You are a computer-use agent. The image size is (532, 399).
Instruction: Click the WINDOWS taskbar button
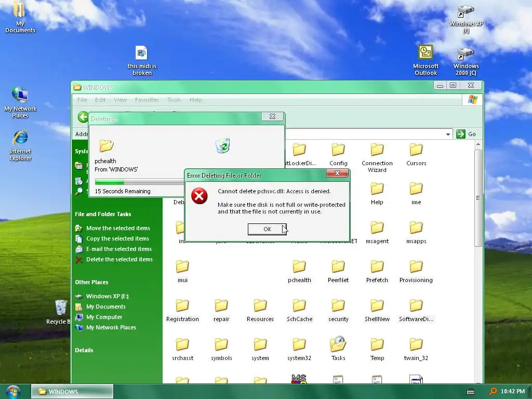(x=72, y=392)
